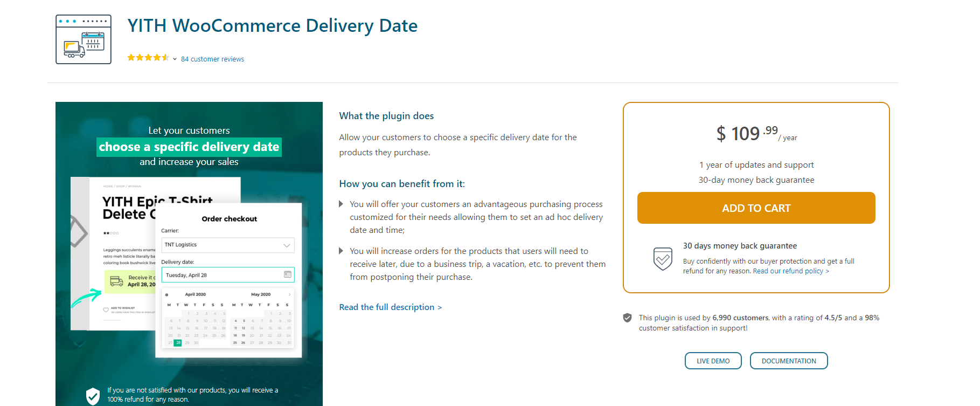Screen dimensions: 980x406
Task: Click the YITH Delivery Date plugin logo icon
Action: pyautogui.click(x=83, y=38)
